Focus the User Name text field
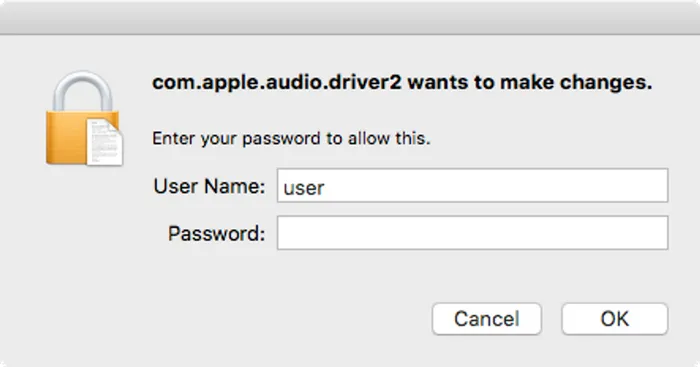 [472, 185]
